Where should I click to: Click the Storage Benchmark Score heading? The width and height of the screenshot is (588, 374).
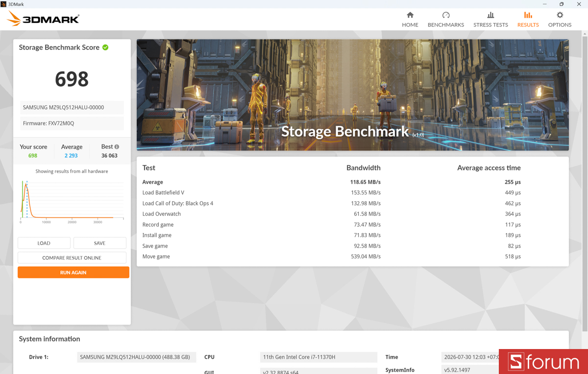pyautogui.click(x=59, y=47)
